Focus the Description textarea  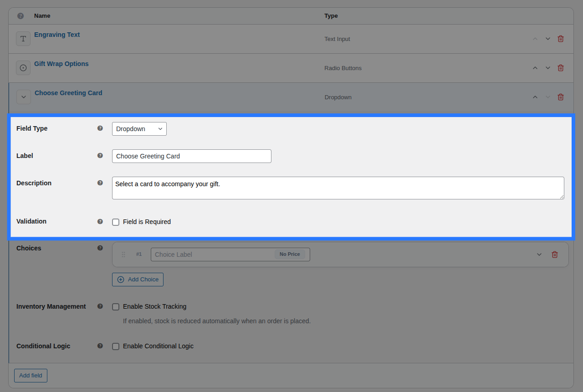338,188
